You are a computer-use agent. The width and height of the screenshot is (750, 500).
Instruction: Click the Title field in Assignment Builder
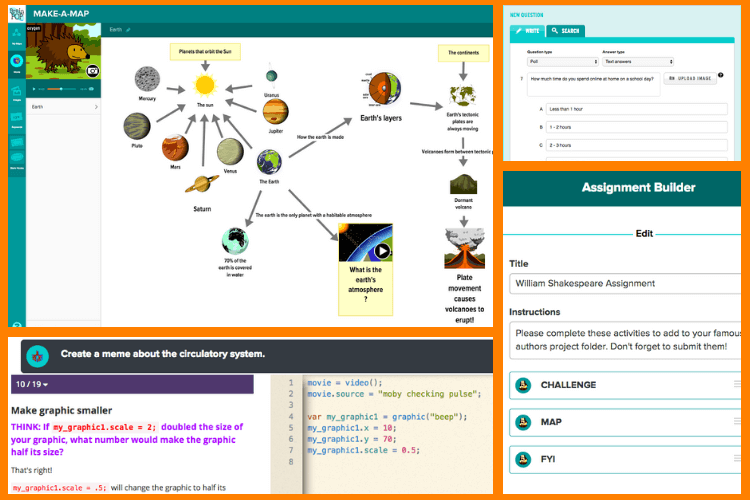[x=625, y=283]
